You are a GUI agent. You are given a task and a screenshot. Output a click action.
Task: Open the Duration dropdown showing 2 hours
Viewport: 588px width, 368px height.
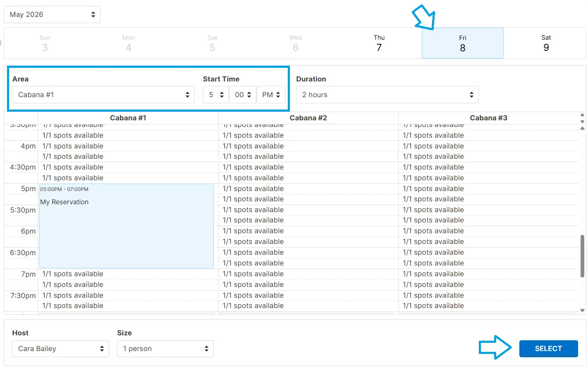[387, 95]
